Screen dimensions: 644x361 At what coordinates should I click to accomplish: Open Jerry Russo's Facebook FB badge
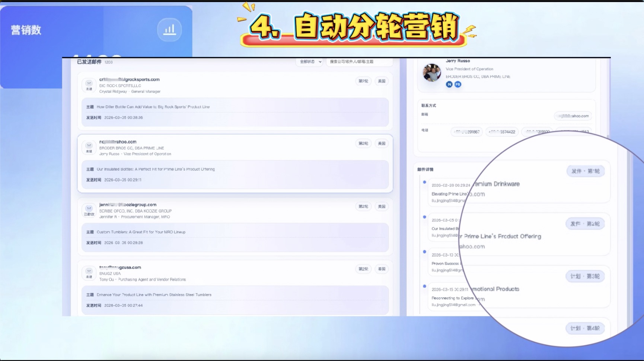click(x=458, y=84)
